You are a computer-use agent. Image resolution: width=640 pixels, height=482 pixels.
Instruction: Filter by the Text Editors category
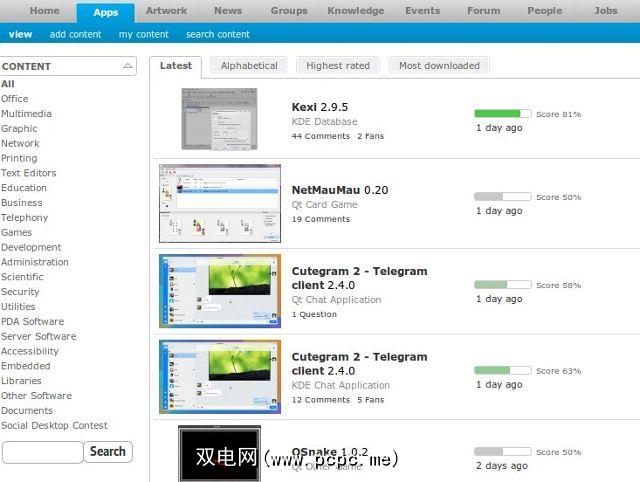29,173
